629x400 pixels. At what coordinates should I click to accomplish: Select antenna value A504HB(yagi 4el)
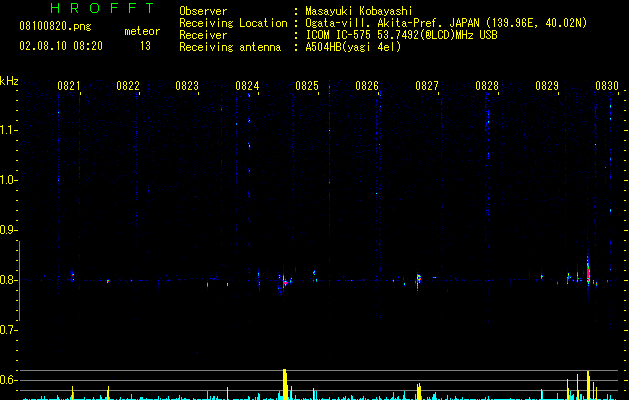[353, 47]
